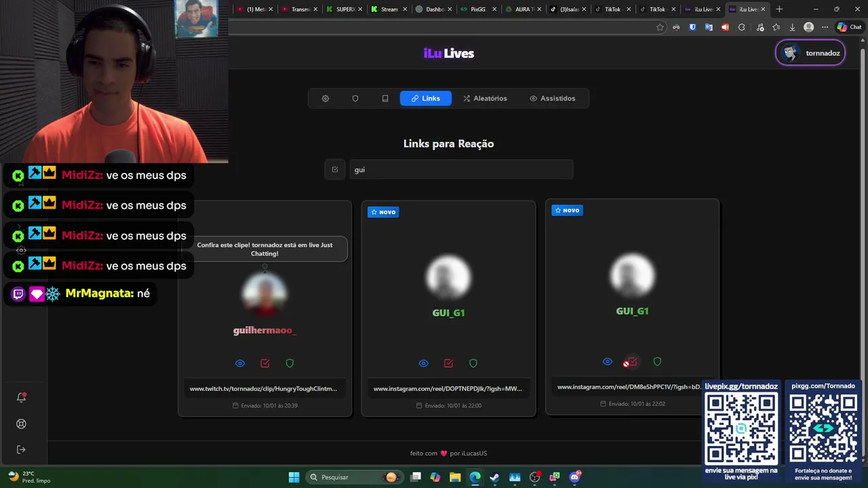Switch to the Assistidos tab
This screenshot has height=488, width=868.
tap(552, 98)
